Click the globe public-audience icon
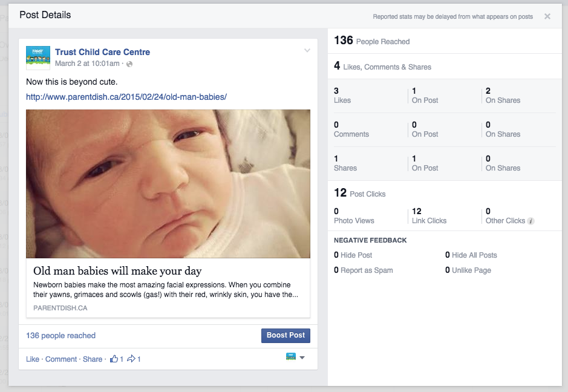568x392 pixels. pyautogui.click(x=129, y=64)
